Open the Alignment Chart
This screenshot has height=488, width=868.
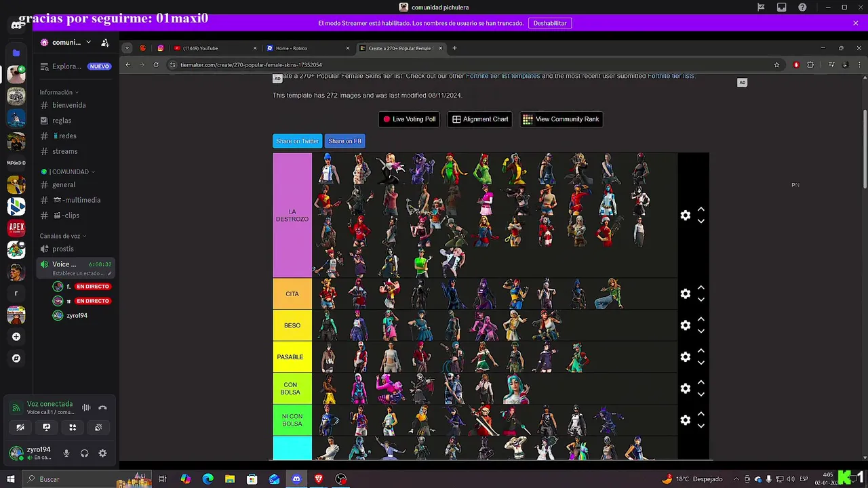click(480, 119)
